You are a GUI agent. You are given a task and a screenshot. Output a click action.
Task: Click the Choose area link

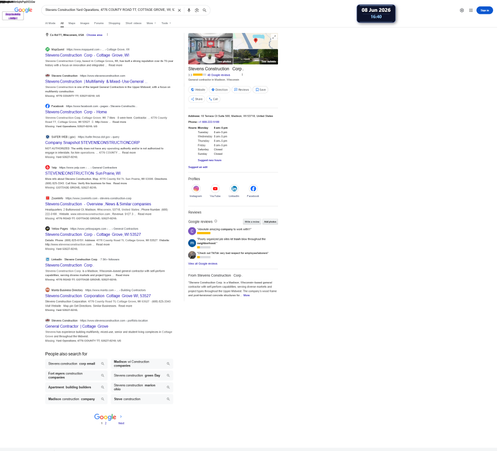pyautogui.click(x=94, y=35)
